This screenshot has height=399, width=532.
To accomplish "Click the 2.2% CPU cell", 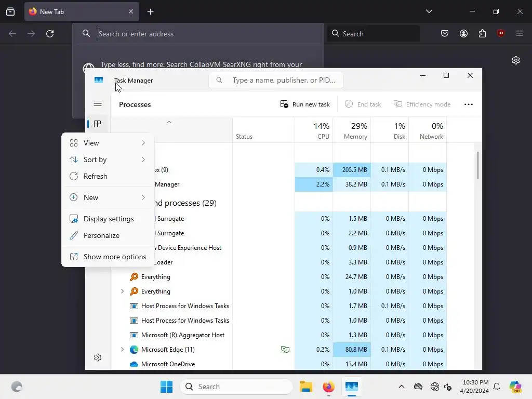I will point(314,184).
